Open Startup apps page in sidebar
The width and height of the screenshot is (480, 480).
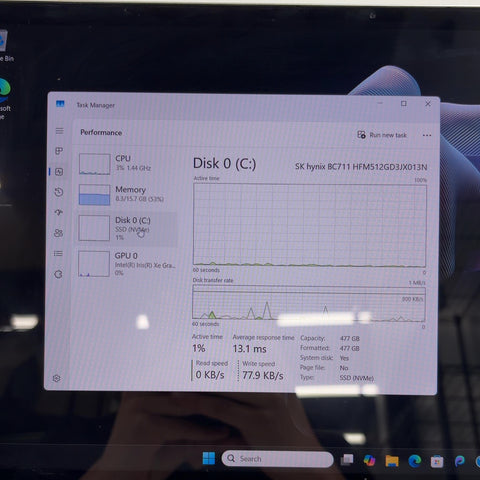click(x=59, y=212)
